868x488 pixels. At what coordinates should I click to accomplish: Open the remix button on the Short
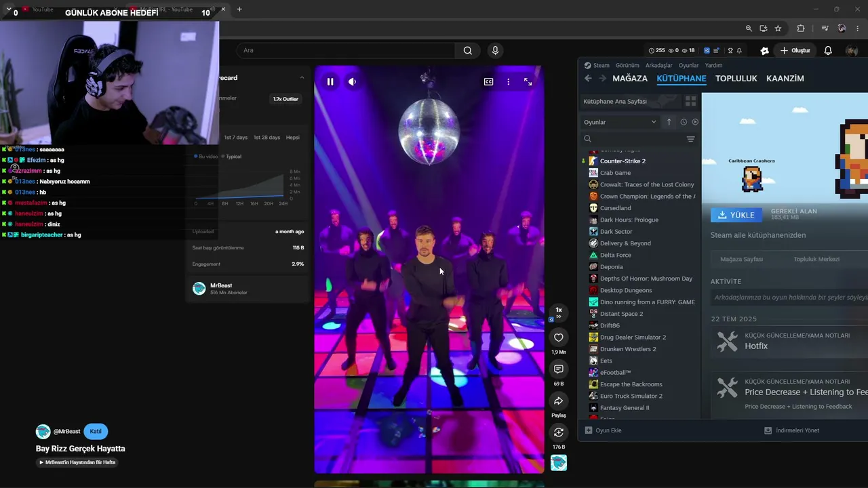pos(559,432)
